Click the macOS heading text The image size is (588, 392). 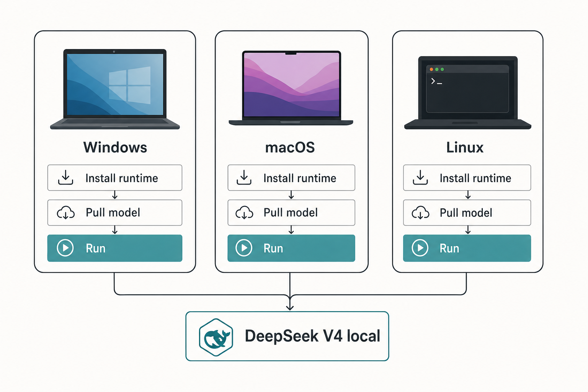pyautogui.click(x=290, y=147)
